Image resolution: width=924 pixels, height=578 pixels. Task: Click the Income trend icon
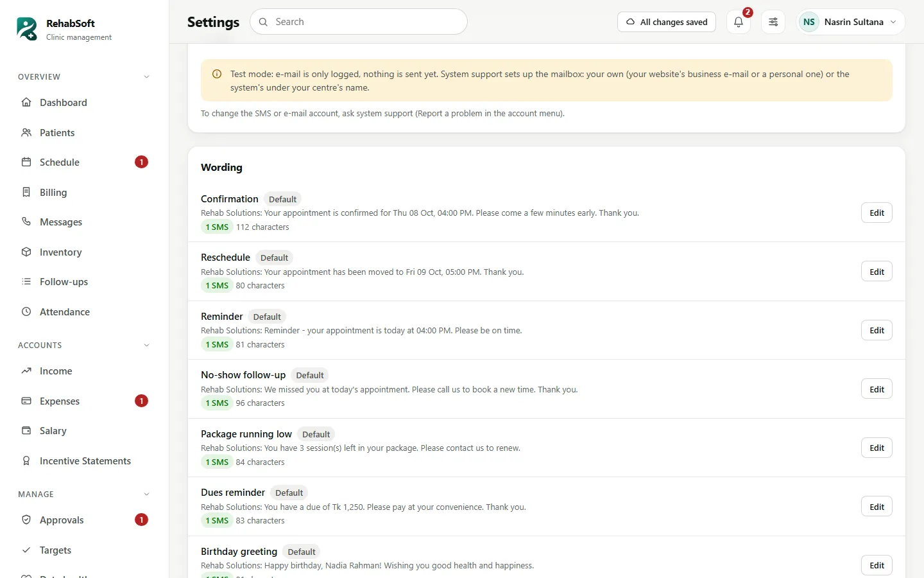click(26, 371)
